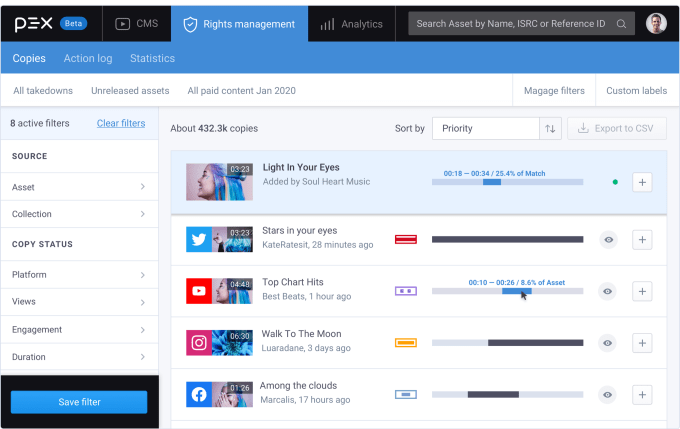Click plus button on Stars in your eyes

pos(642,239)
